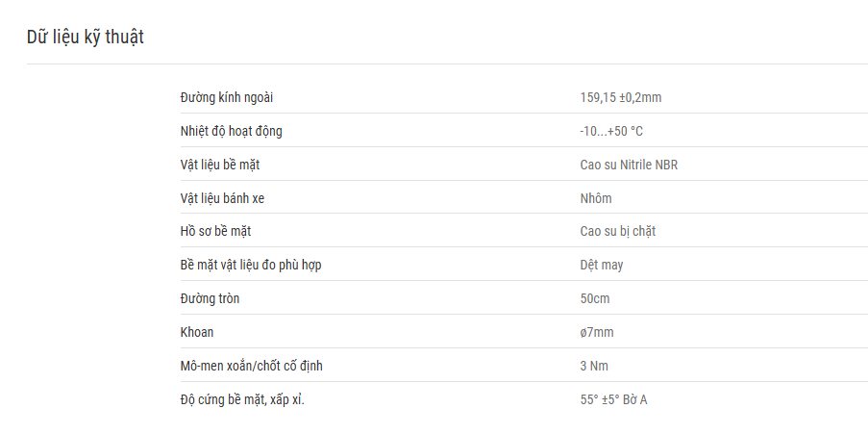Click the 'Cao su Nitrile NBR' value
Viewport: 868px width, 434px height.
point(629,165)
